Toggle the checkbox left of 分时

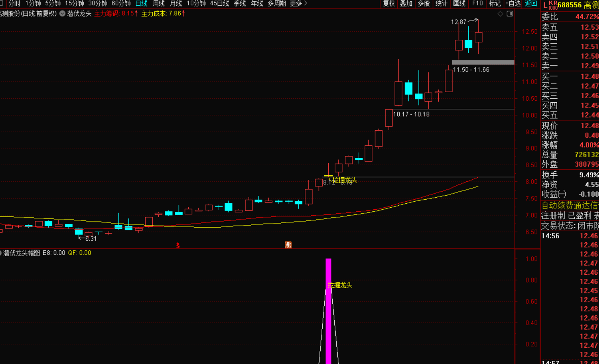click(2, 4)
